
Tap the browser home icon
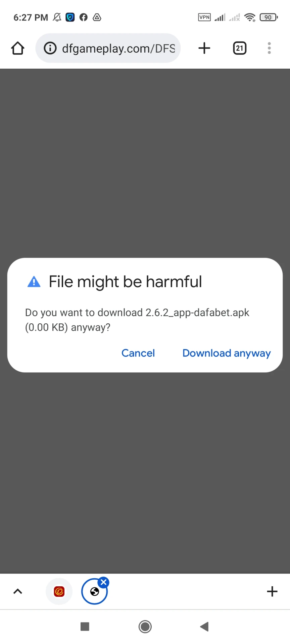(18, 48)
